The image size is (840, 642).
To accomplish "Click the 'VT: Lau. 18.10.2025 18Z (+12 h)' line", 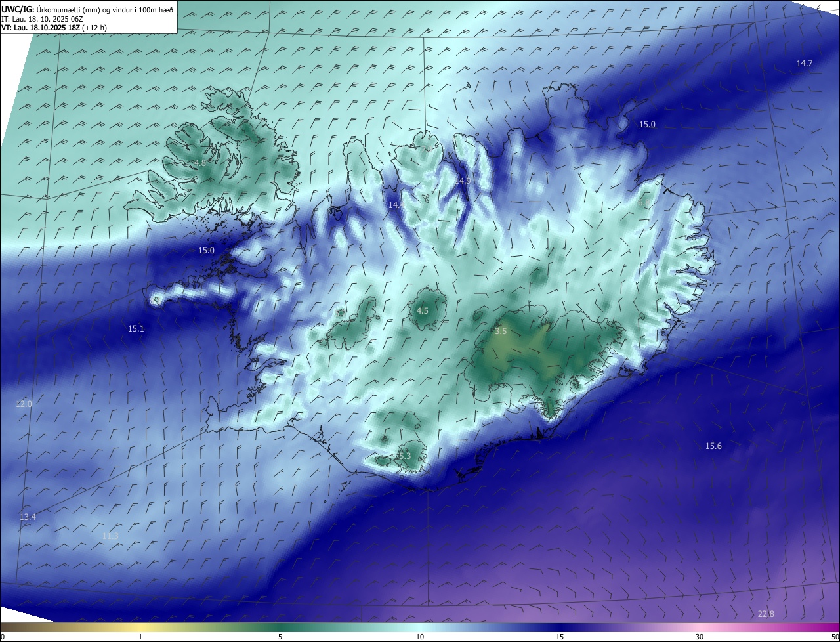I will tap(53, 28).
